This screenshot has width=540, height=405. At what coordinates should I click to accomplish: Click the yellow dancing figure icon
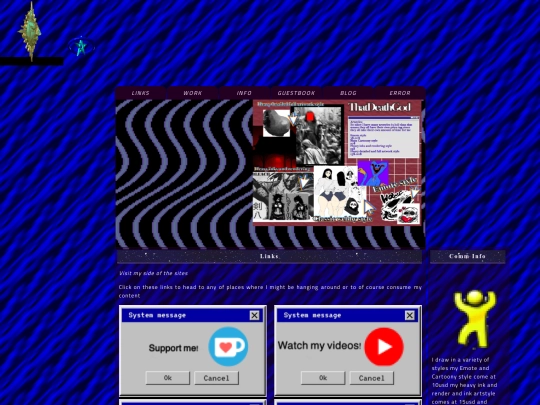coord(475,318)
